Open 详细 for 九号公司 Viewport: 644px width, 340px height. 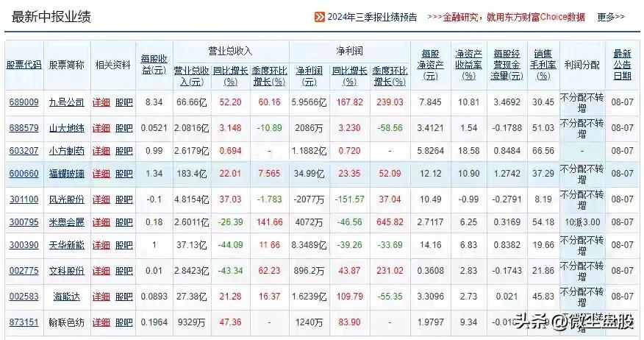point(101,102)
